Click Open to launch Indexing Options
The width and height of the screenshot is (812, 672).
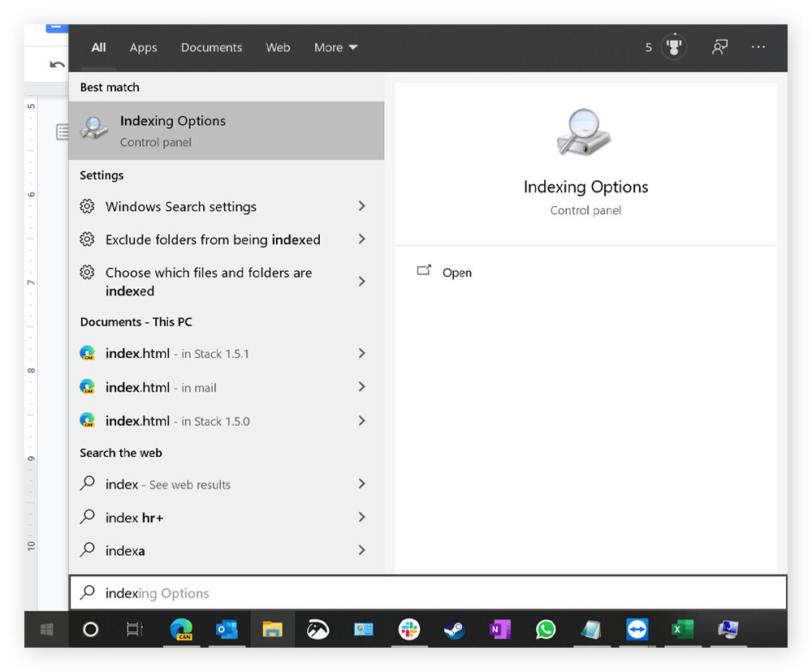457,272
